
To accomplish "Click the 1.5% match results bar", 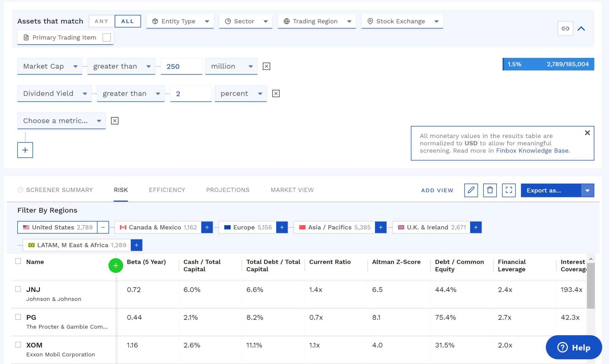I will point(548,64).
